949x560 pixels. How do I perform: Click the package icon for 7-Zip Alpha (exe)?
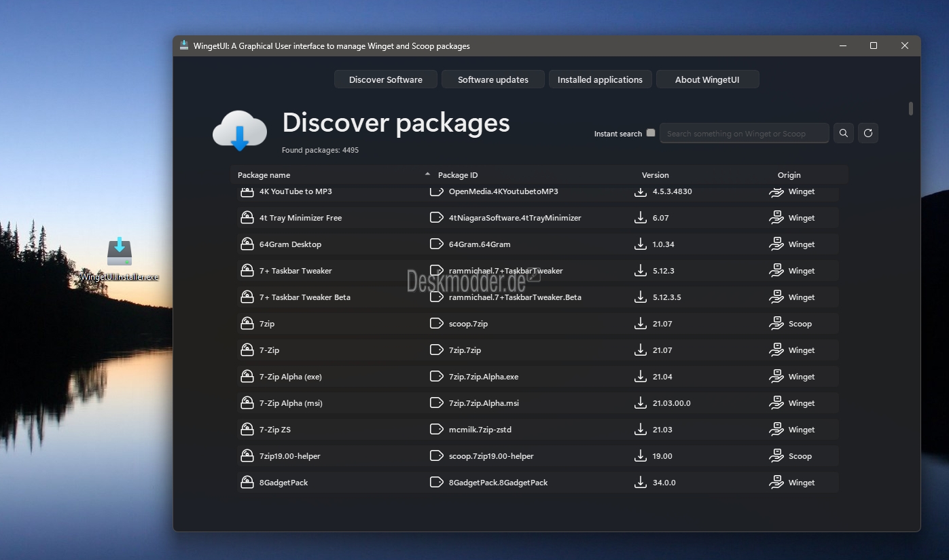pos(247,376)
